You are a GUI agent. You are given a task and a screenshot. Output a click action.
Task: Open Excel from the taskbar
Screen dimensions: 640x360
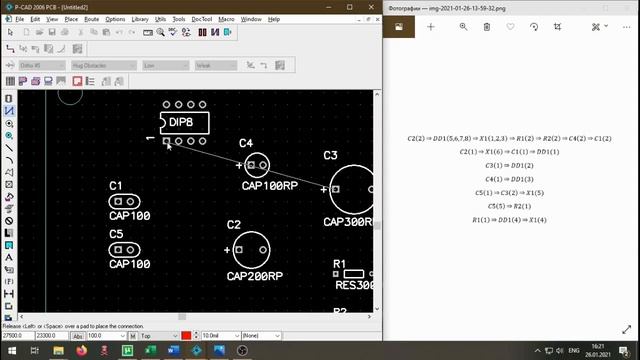tap(151, 351)
